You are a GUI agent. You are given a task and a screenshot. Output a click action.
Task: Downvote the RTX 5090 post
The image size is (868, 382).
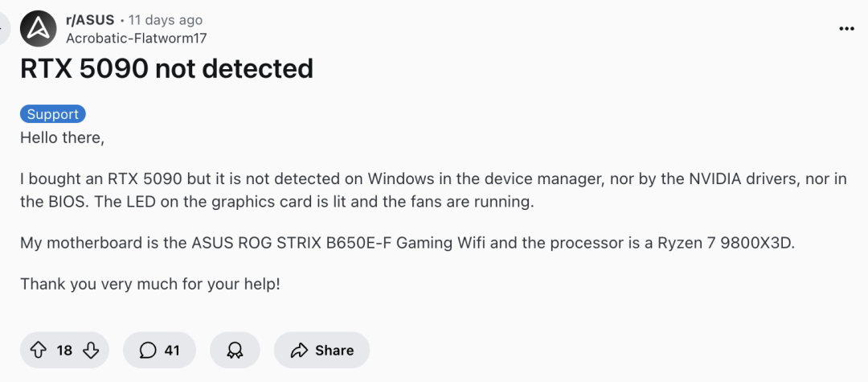click(x=91, y=350)
